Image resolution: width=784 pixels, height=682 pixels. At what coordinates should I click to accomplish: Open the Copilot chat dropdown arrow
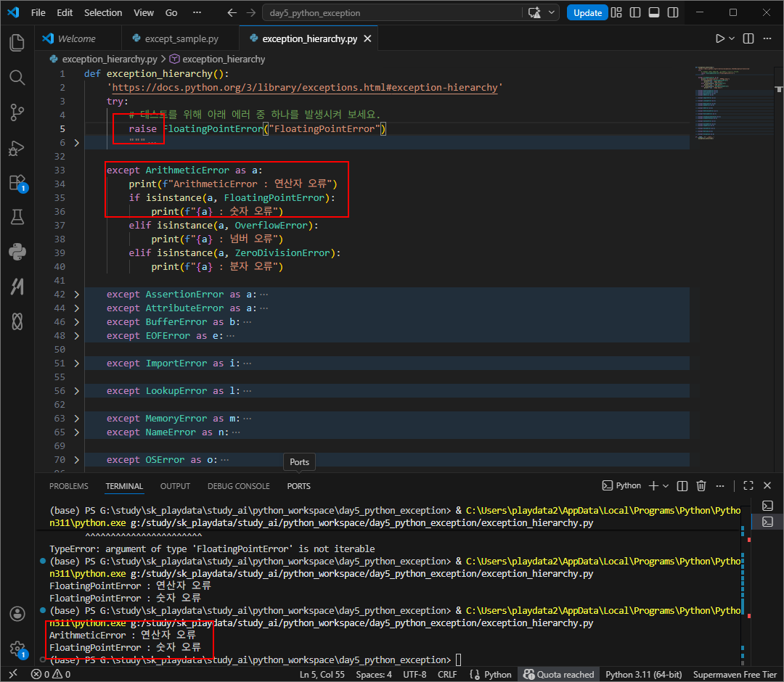click(552, 13)
